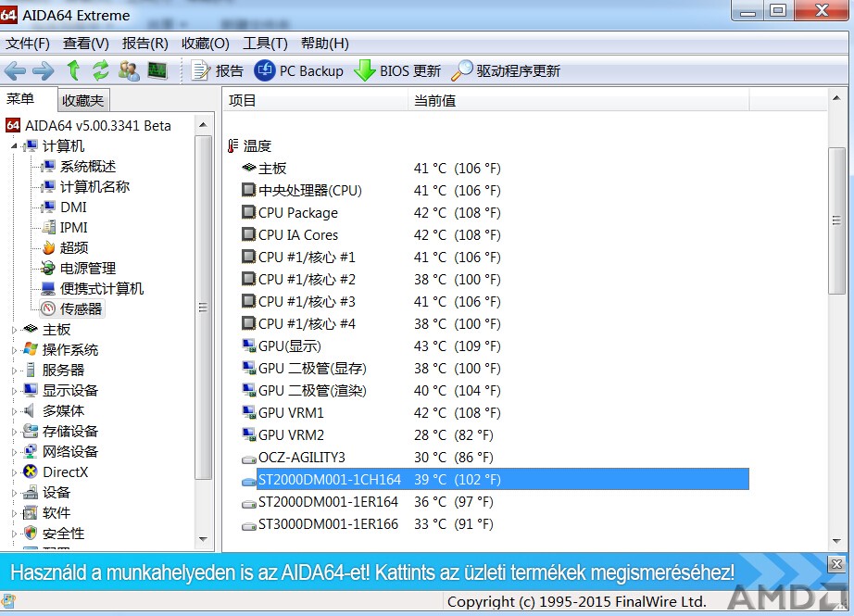Open the 文件(F) menu
854x616 pixels.
pyautogui.click(x=27, y=43)
